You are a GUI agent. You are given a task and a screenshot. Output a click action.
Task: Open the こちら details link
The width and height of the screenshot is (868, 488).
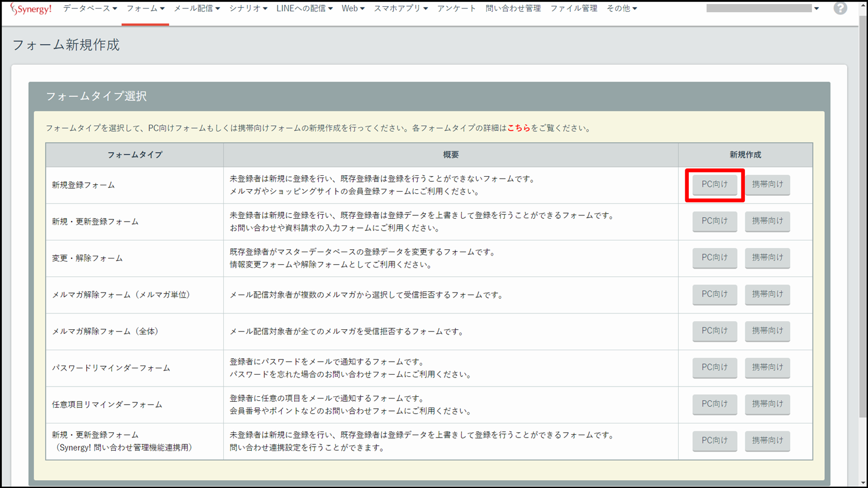tap(518, 128)
